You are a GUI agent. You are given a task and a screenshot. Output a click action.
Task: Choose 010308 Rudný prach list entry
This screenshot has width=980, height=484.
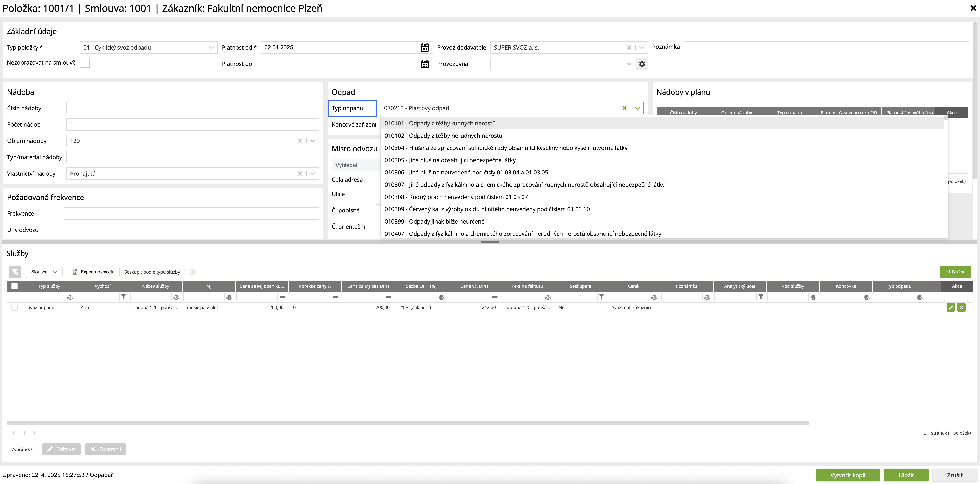(456, 197)
